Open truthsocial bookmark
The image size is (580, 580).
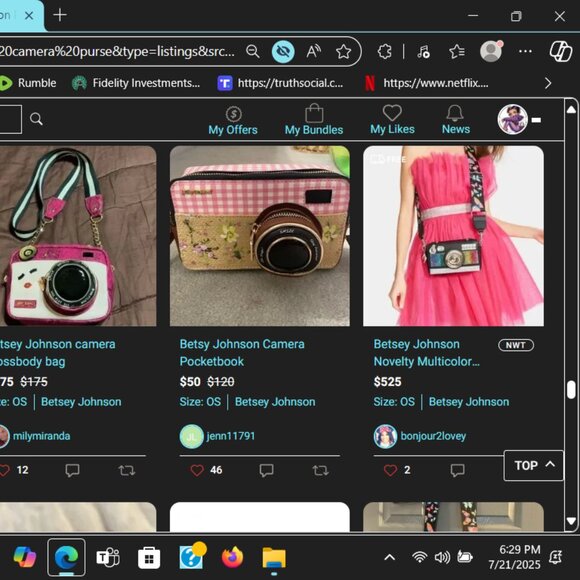coord(280,83)
